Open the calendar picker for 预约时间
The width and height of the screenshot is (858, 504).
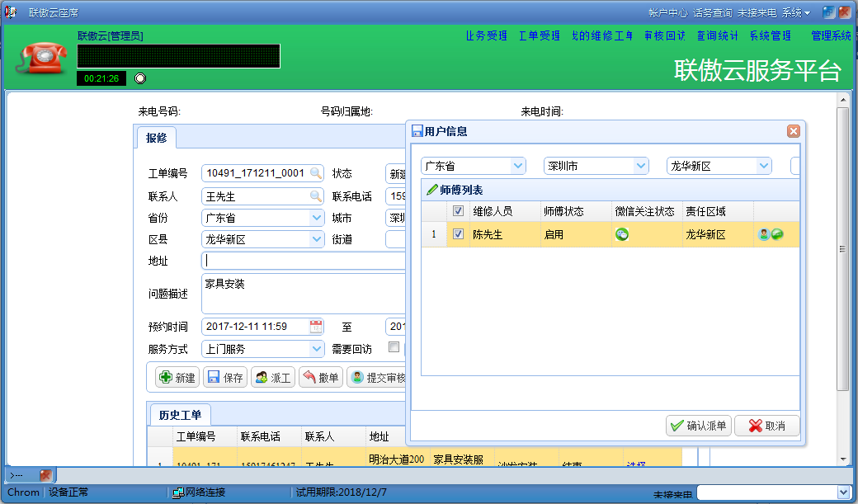tap(316, 327)
